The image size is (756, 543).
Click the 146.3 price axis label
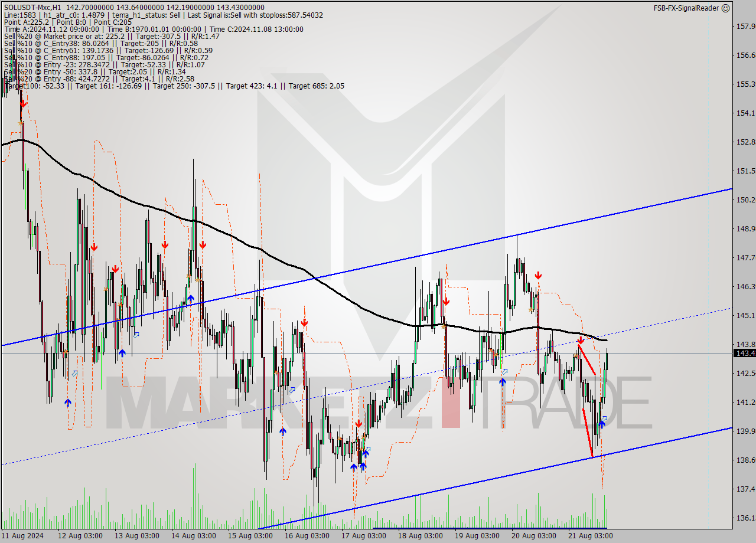click(745, 286)
